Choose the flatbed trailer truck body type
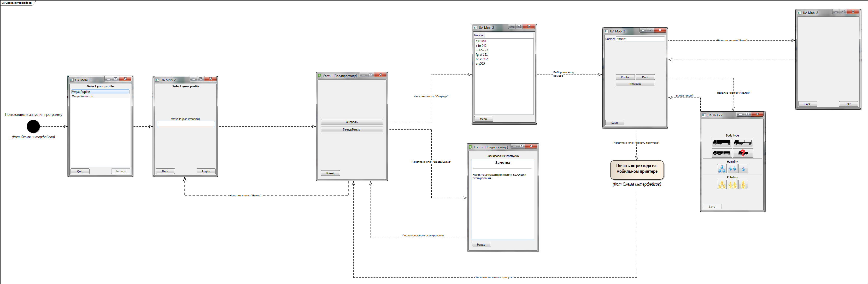The height and width of the screenshot is (284, 868). click(x=743, y=143)
